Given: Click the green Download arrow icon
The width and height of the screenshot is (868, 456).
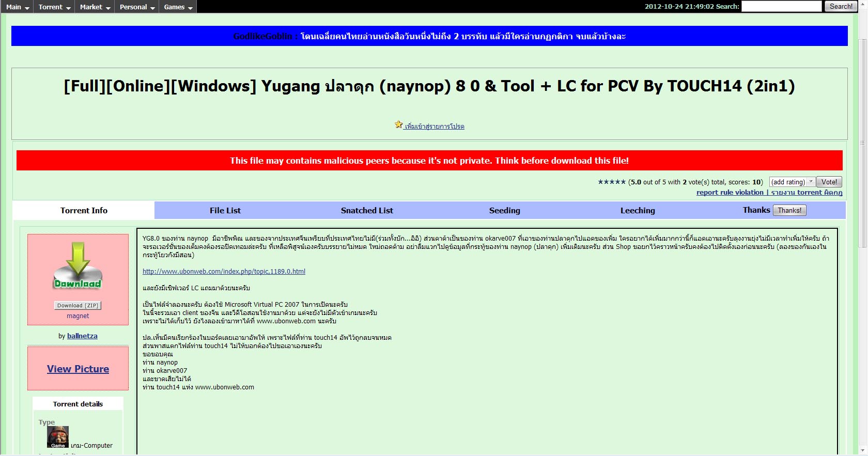Looking at the screenshot, I should point(78,265).
